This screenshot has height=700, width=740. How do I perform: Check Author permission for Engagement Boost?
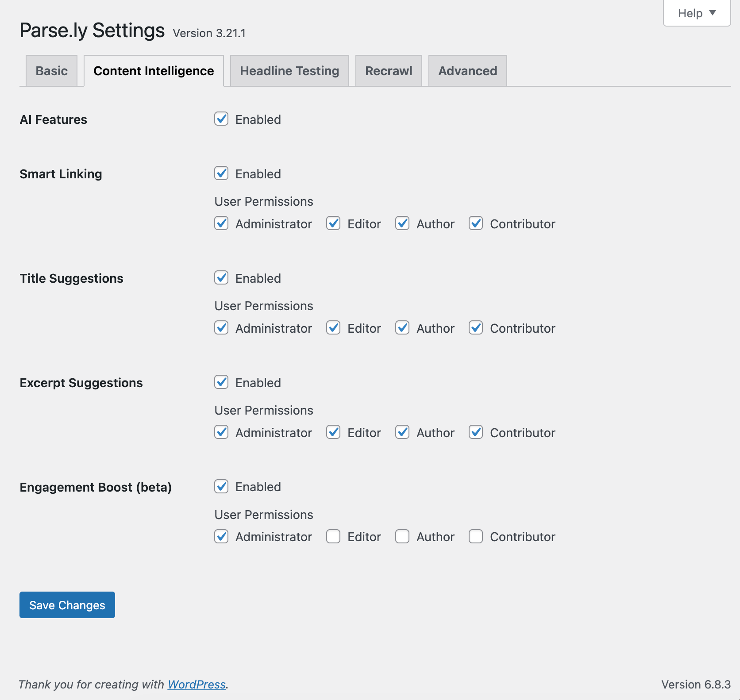(402, 537)
